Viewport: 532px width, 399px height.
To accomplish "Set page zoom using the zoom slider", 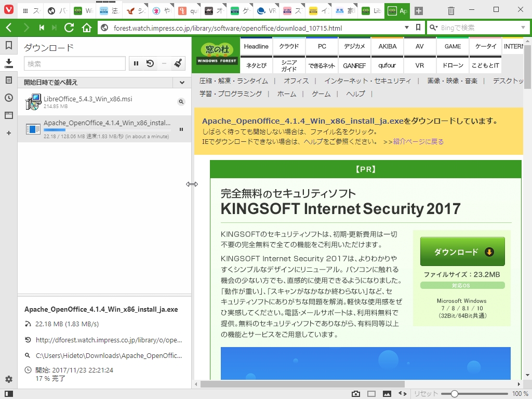I will (x=455, y=393).
